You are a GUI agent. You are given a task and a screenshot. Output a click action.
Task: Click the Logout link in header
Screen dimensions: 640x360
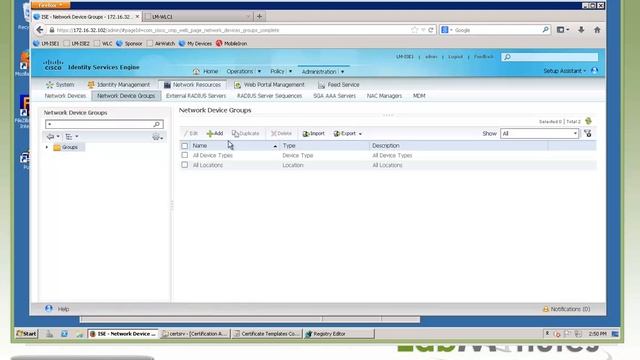pyautogui.click(x=456, y=57)
